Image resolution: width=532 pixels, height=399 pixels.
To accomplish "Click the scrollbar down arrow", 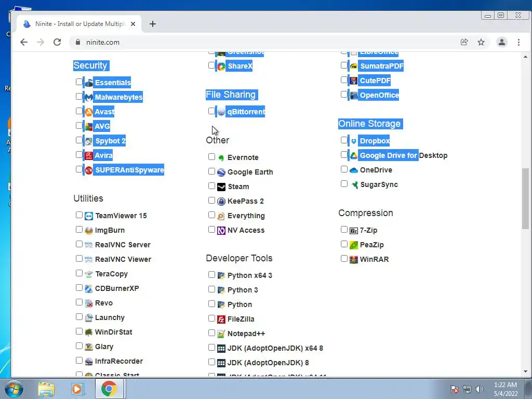I will point(525,371).
